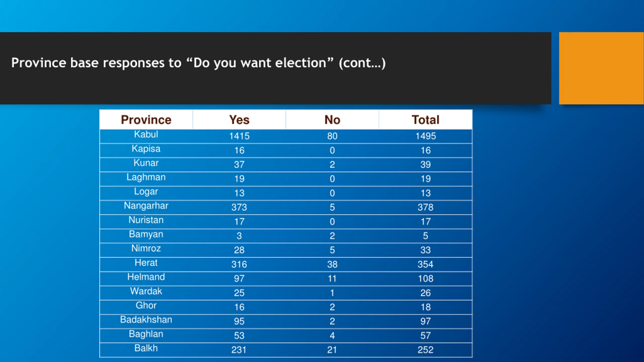This screenshot has width=644, height=362.
Task: Click Baghlan's No value 4
Action: [x=332, y=335]
